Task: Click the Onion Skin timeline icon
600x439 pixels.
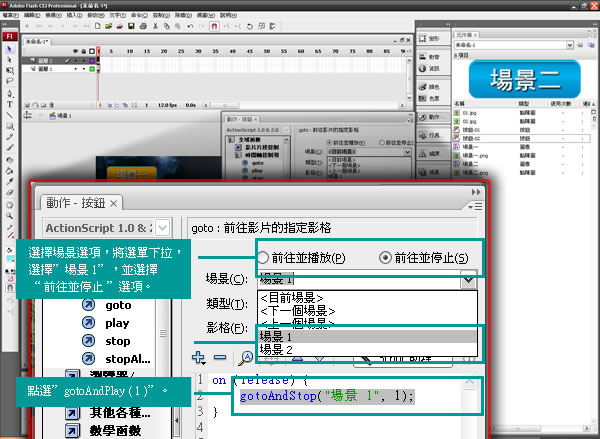Action: tap(109, 105)
